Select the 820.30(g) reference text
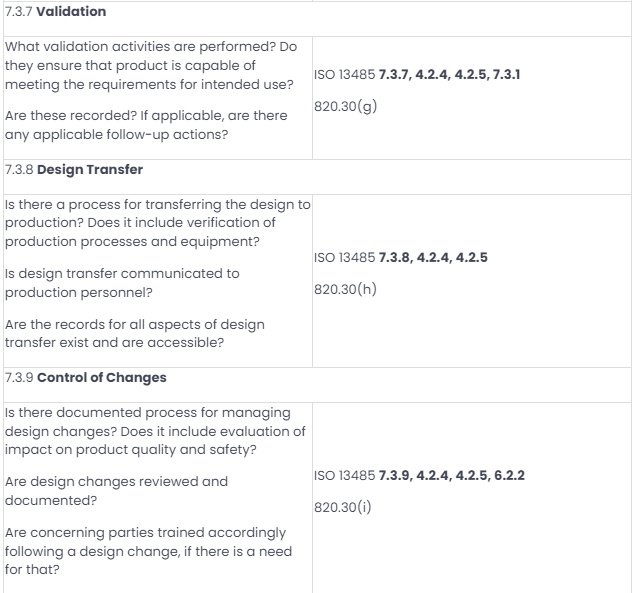This screenshot has width=632, height=593. 345,106
